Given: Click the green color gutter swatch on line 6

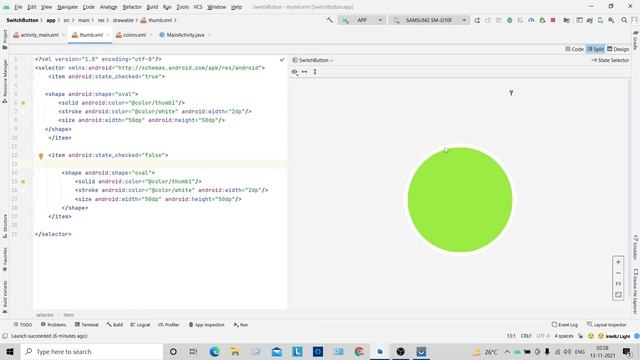Looking at the screenshot, I should (23, 103).
